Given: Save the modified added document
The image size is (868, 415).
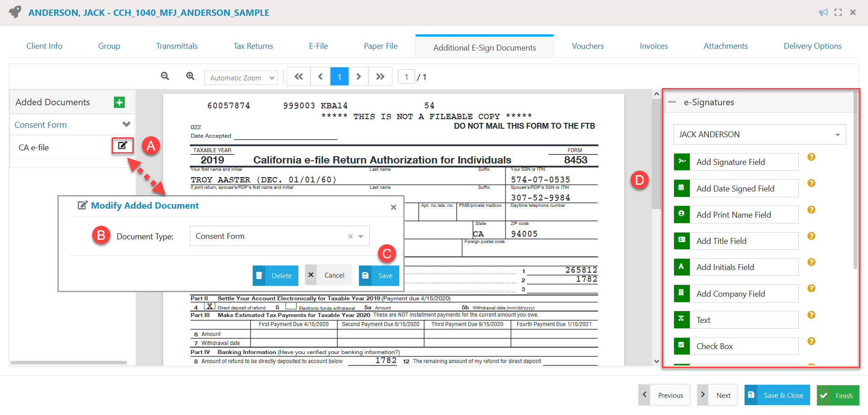Looking at the screenshot, I should click(379, 275).
